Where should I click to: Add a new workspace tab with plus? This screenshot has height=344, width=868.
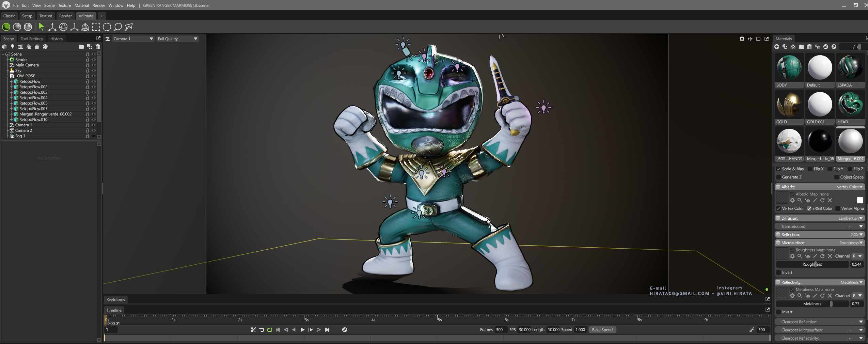(x=101, y=16)
